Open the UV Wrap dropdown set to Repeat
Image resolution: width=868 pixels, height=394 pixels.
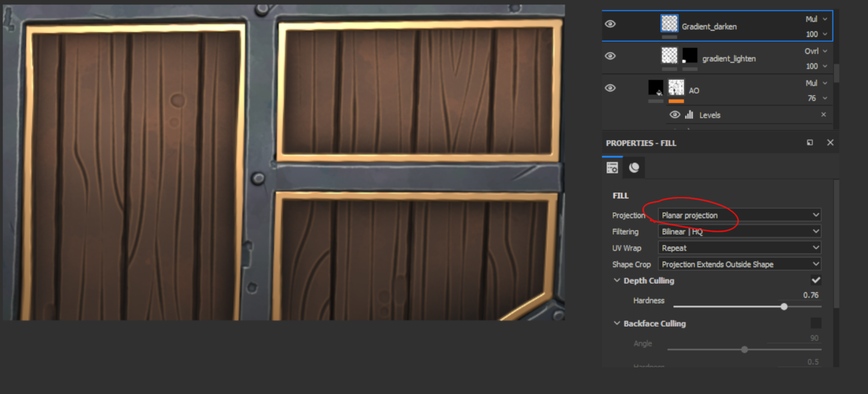point(739,248)
